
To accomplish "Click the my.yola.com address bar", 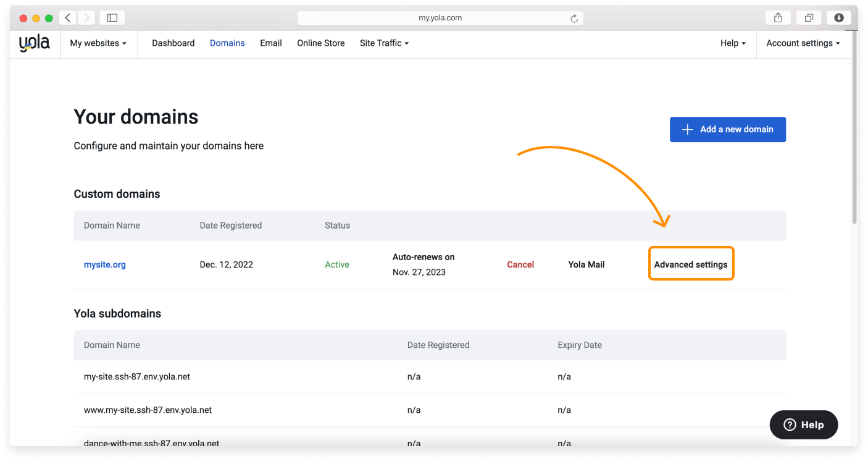I will (440, 18).
